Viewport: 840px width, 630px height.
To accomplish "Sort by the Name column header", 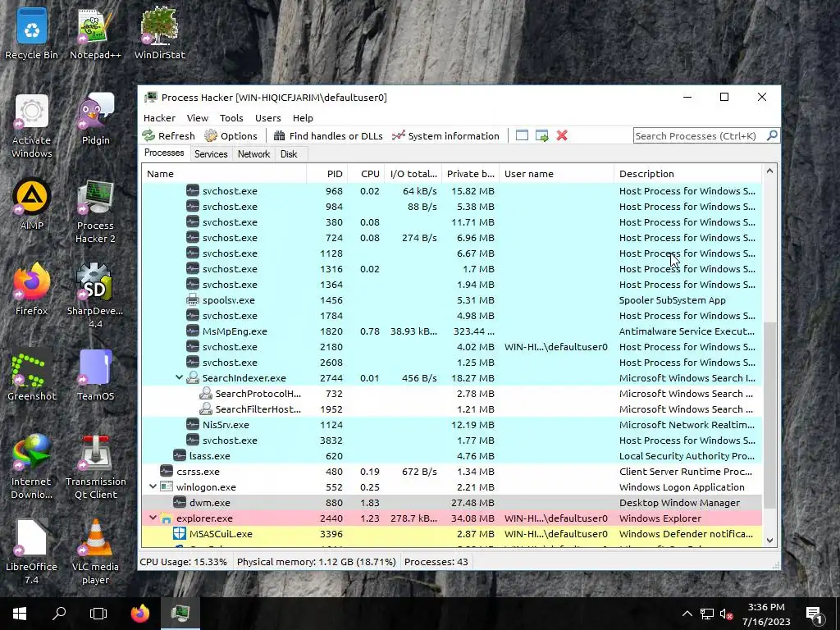I will (x=224, y=174).
